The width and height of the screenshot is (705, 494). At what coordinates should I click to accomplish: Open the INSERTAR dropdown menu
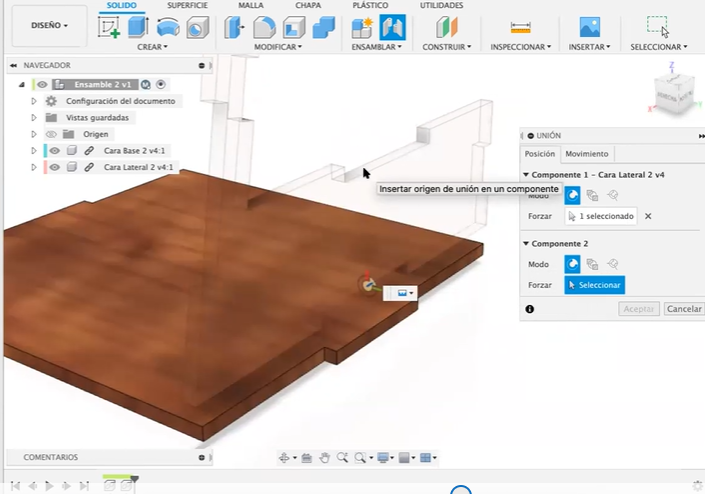coord(589,47)
